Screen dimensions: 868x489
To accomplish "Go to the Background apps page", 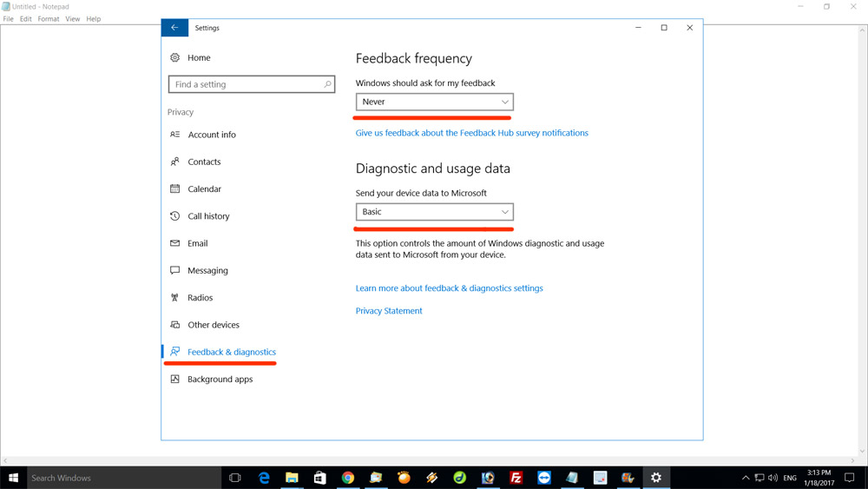I will coord(220,379).
